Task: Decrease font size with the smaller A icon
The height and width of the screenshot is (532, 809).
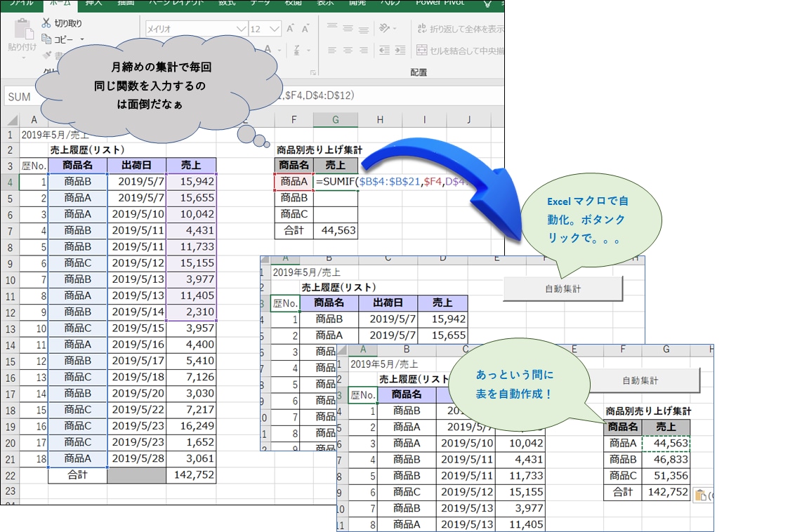Action: pyautogui.click(x=305, y=29)
